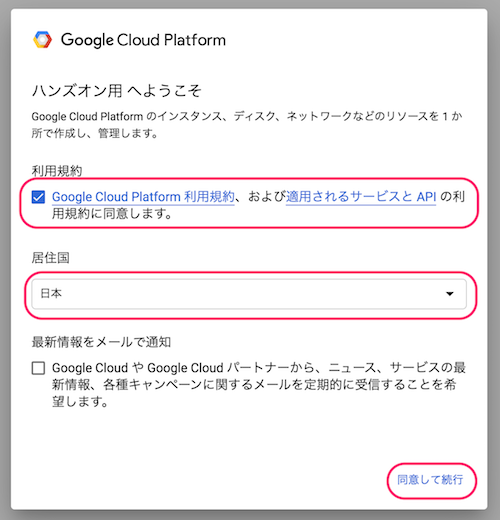The width and height of the screenshot is (500, 520).
Task: Click the Google Cloud Platform hexagon logo
Action: [42, 40]
